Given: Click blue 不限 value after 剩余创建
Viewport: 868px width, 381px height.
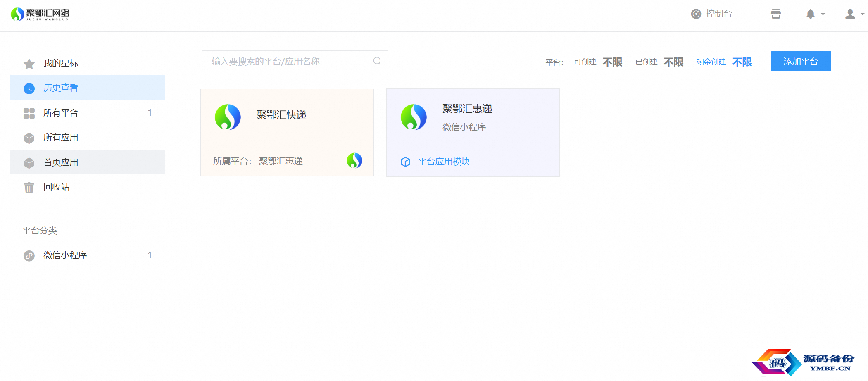Looking at the screenshot, I should pos(742,62).
